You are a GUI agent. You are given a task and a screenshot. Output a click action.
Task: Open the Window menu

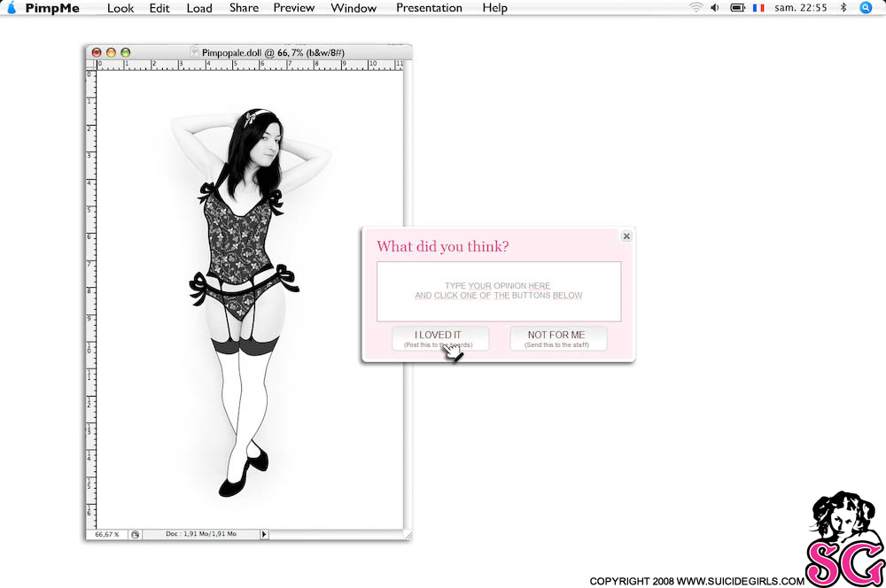tap(354, 8)
